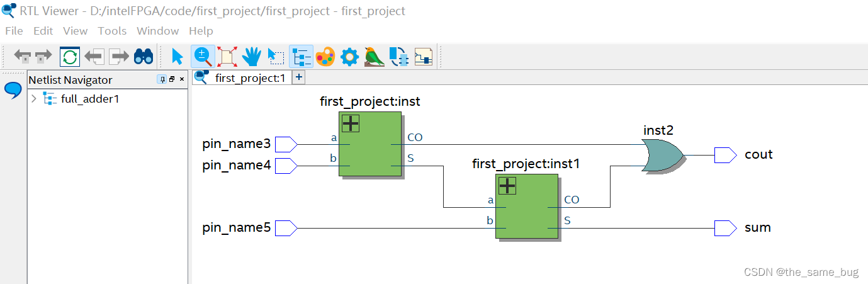Open viewer settings gear icon

point(349,57)
